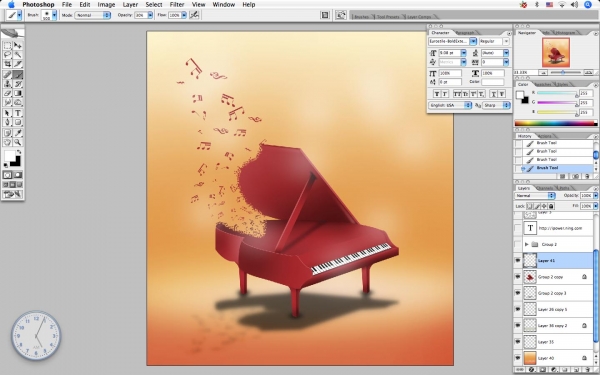This screenshot has width=600, height=375.
Task: Hide Group 2 copy 3 layer visibility
Action: click(x=518, y=293)
